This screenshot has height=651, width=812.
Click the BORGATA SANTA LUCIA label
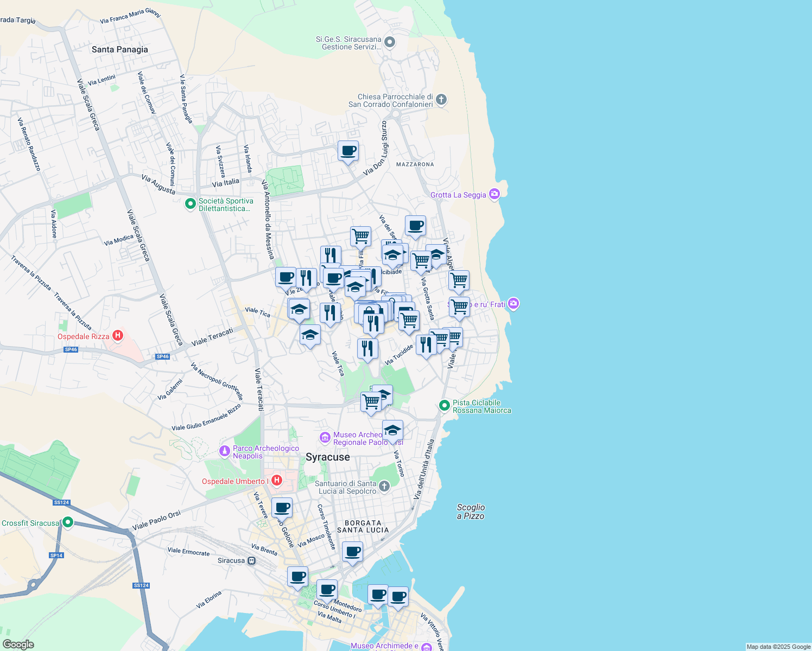(x=363, y=526)
